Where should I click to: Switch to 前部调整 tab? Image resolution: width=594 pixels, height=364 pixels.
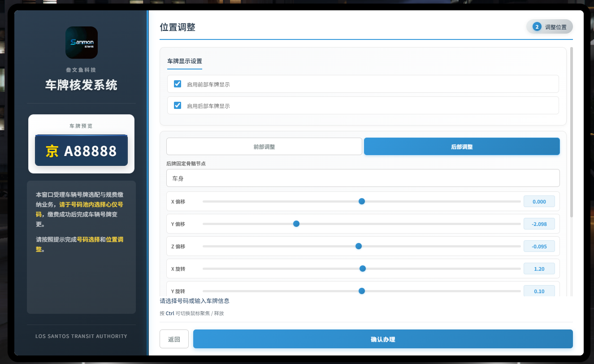point(264,147)
